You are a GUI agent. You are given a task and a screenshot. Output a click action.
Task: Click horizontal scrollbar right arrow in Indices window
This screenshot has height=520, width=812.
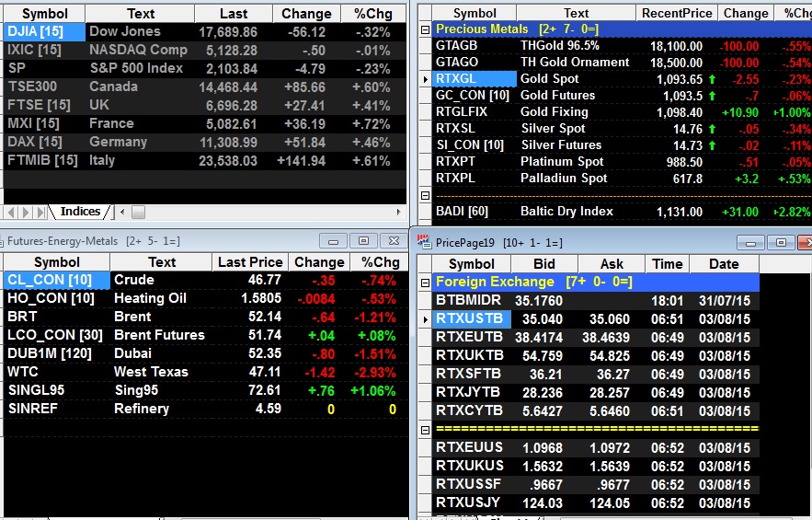pyautogui.click(x=398, y=212)
